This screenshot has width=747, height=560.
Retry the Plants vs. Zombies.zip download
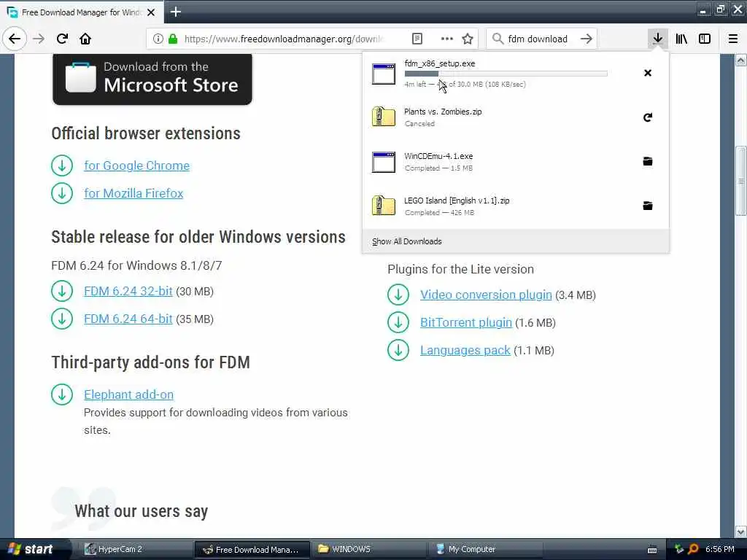[648, 117]
